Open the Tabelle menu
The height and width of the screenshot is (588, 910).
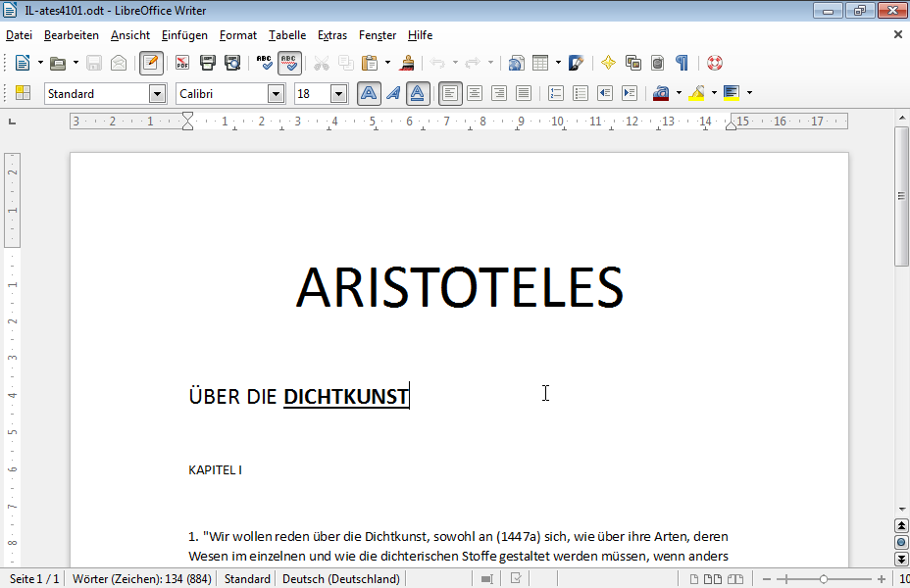pyautogui.click(x=287, y=35)
